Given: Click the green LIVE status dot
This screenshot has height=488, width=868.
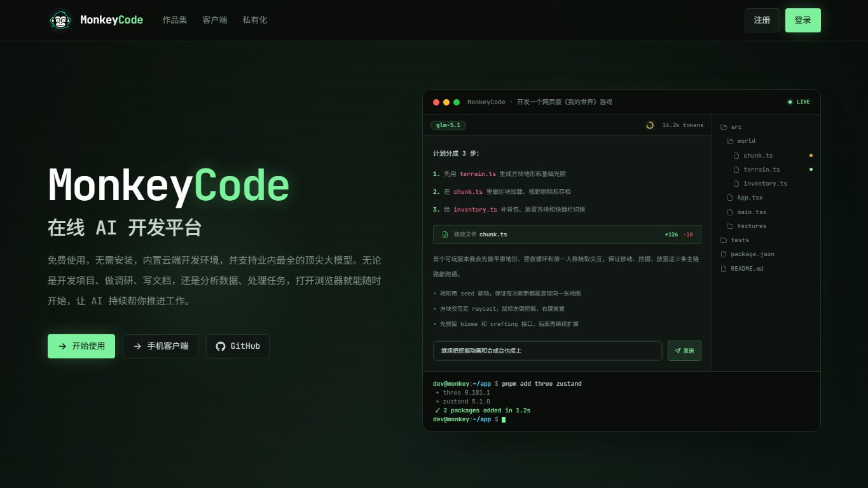Looking at the screenshot, I should pyautogui.click(x=790, y=102).
